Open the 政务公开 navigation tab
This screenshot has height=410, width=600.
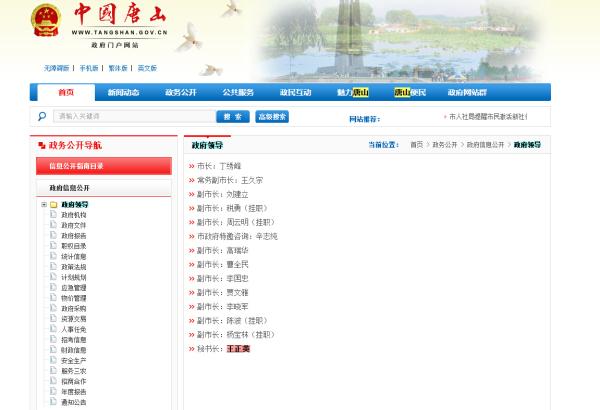point(181,92)
